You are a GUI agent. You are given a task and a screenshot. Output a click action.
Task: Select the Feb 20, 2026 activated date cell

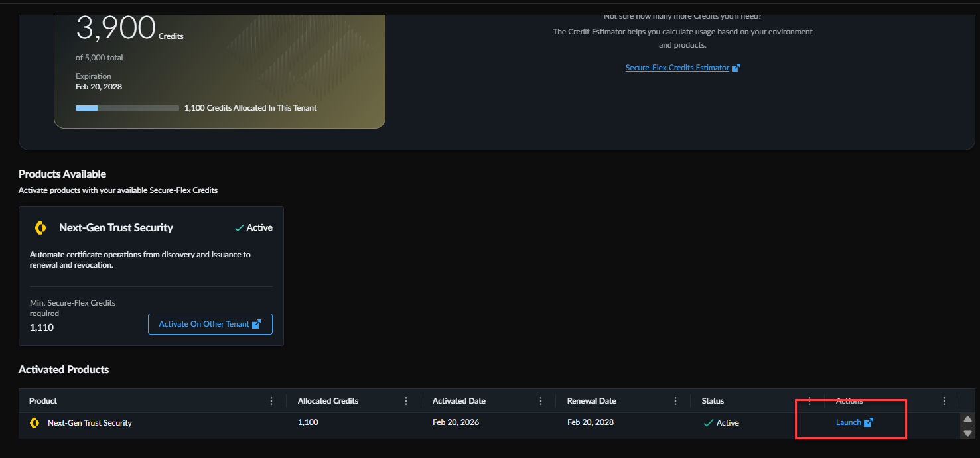click(456, 422)
